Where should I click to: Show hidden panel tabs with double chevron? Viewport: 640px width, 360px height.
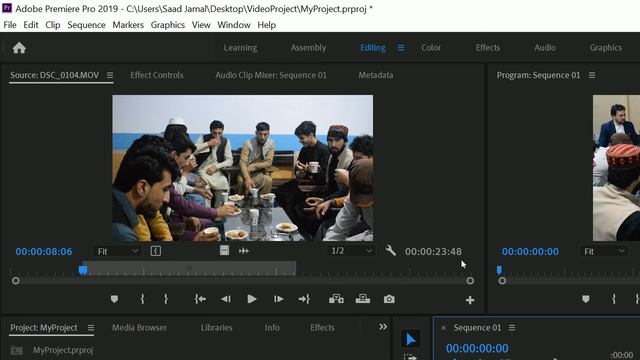[383, 327]
